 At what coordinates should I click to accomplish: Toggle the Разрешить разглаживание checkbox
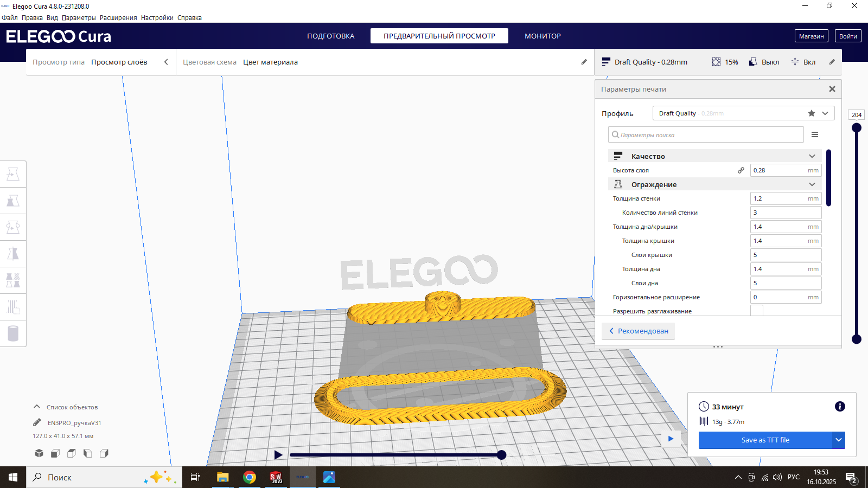click(757, 311)
